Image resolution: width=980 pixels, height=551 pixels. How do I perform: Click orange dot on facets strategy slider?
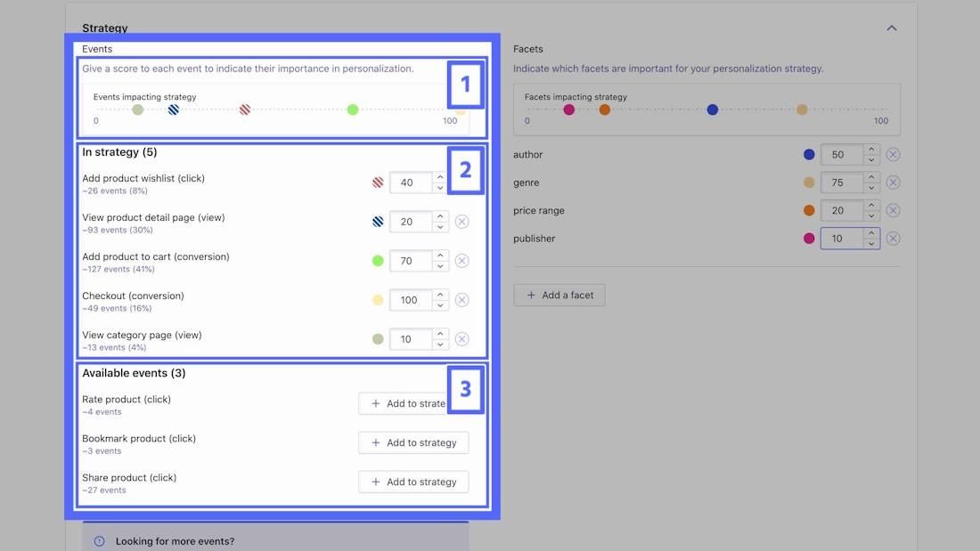604,110
